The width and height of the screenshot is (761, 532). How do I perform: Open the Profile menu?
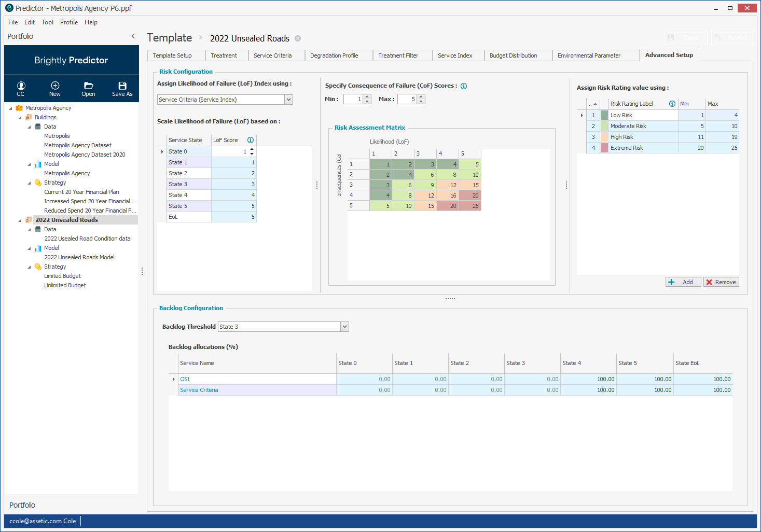[x=69, y=22]
